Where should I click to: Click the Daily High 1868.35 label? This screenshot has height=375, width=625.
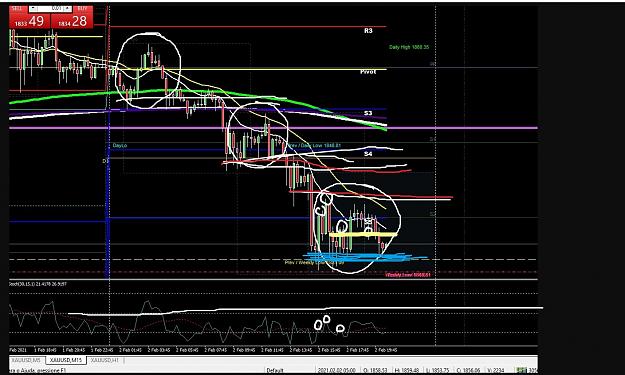(409, 47)
